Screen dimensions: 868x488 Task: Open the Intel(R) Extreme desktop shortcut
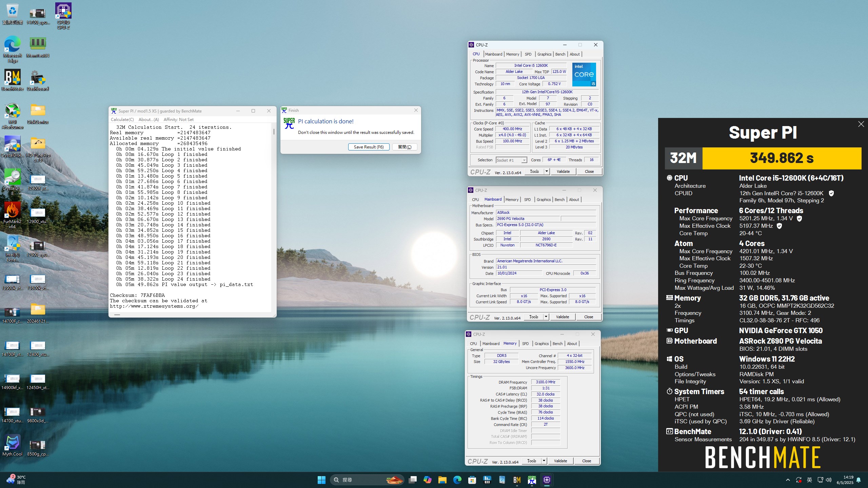[x=13, y=248]
